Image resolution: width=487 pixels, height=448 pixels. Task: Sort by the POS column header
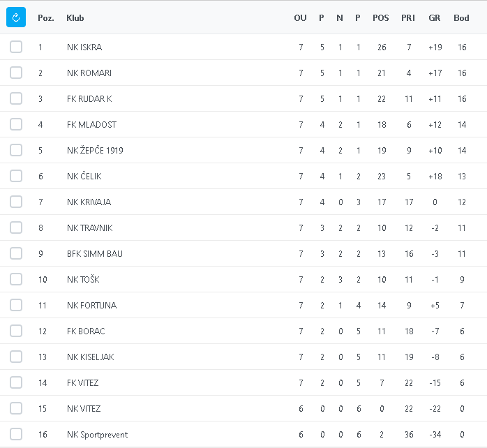point(381,18)
